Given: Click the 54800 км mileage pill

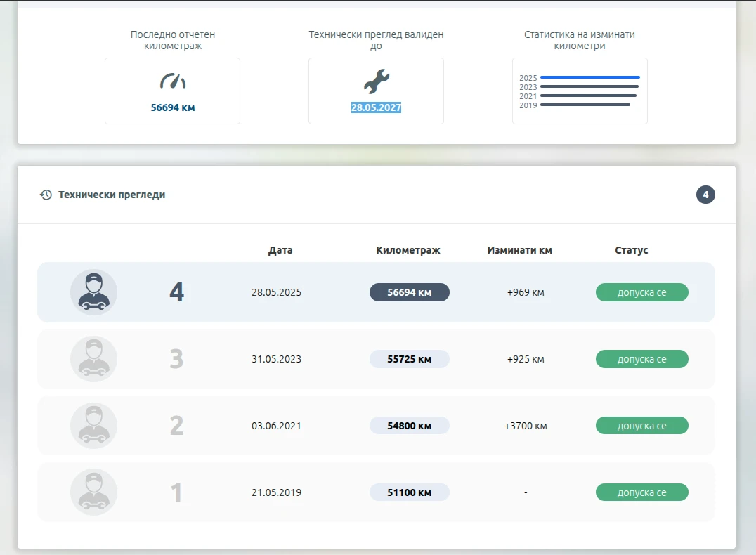Looking at the screenshot, I should point(410,426).
